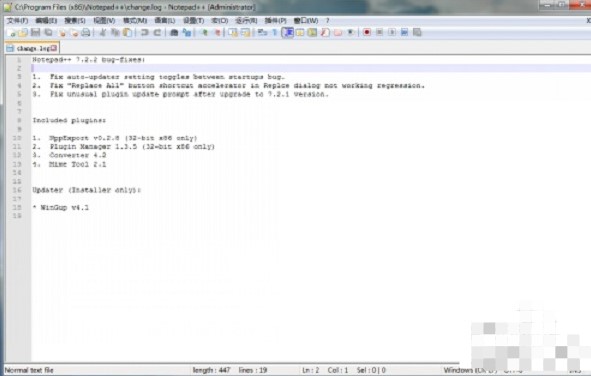Zoom in using the toolbar icon

(x=204, y=32)
